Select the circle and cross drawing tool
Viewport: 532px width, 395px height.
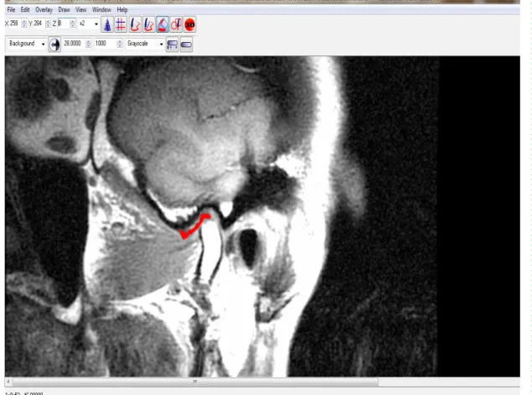pyautogui.click(x=176, y=24)
